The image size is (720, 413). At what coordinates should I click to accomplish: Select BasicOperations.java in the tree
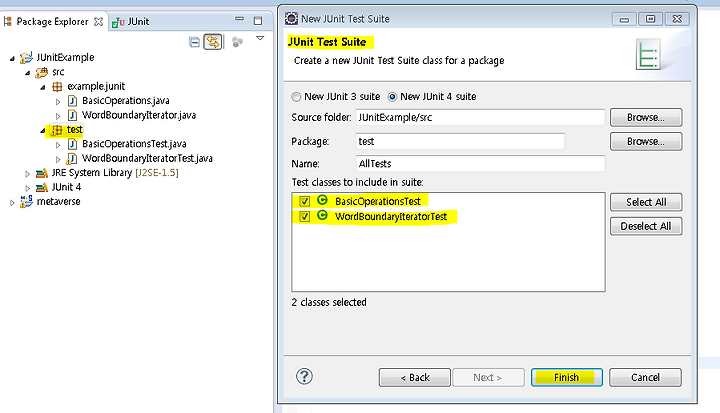[125, 101]
